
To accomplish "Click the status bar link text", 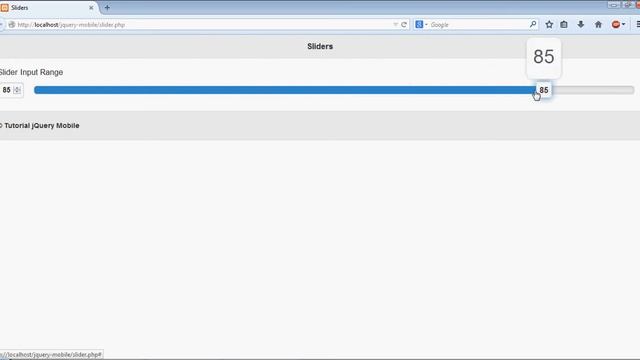I will point(51,355).
